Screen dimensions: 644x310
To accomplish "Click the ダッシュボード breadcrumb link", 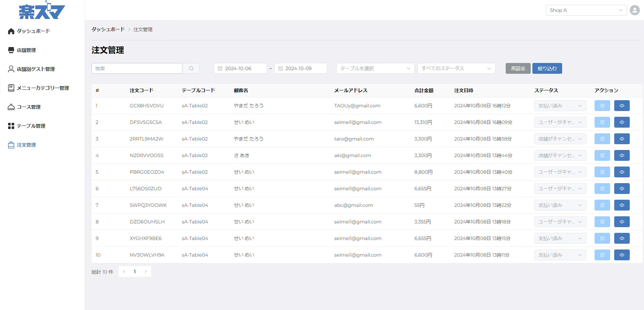I will point(108,30).
